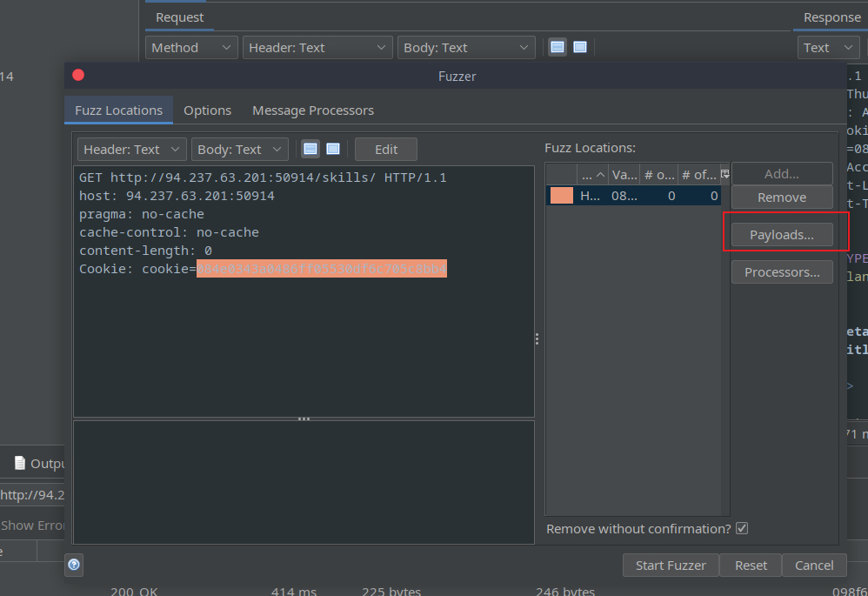This screenshot has height=596, width=868.
Task: Cancel the Fuzzer dialog
Action: 814,565
